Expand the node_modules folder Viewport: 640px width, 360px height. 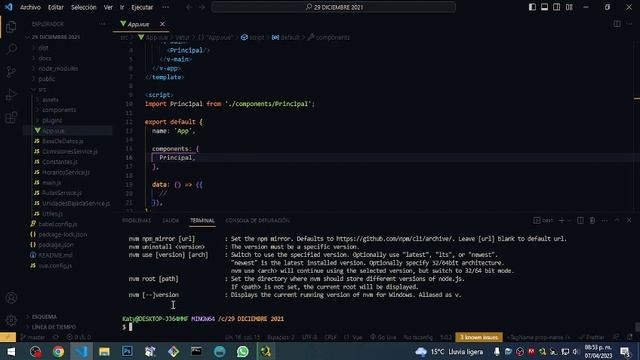pos(58,69)
